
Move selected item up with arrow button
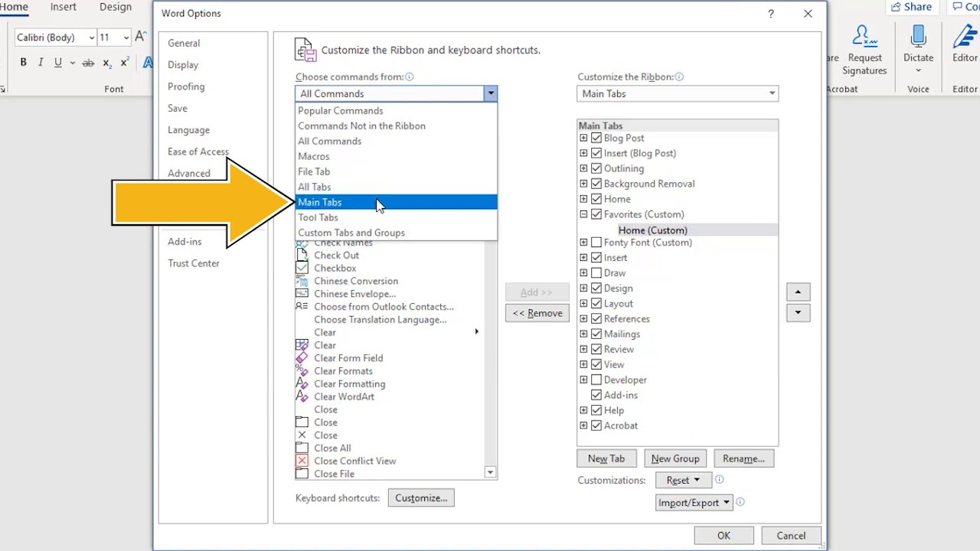pyautogui.click(x=798, y=292)
